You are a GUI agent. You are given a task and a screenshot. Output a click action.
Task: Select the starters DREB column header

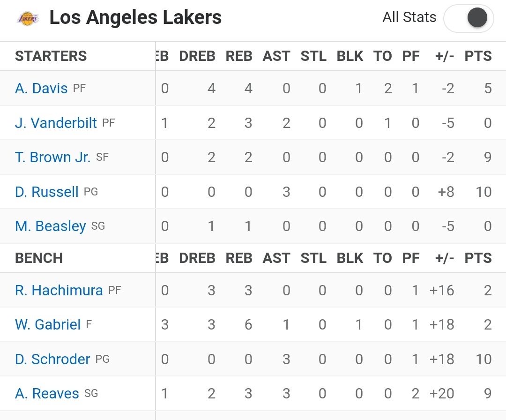pos(197,56)
